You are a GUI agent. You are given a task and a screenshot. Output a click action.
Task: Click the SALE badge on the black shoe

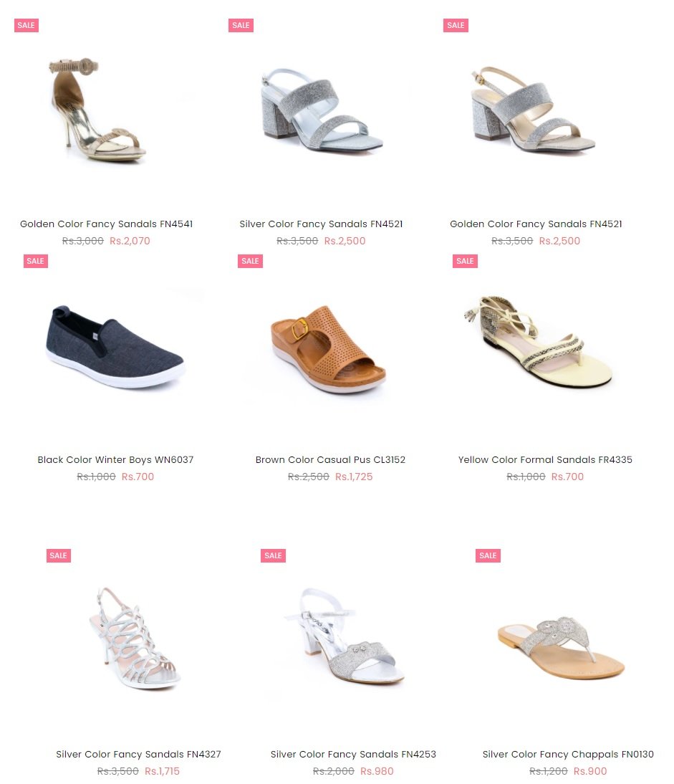(36, 261)
